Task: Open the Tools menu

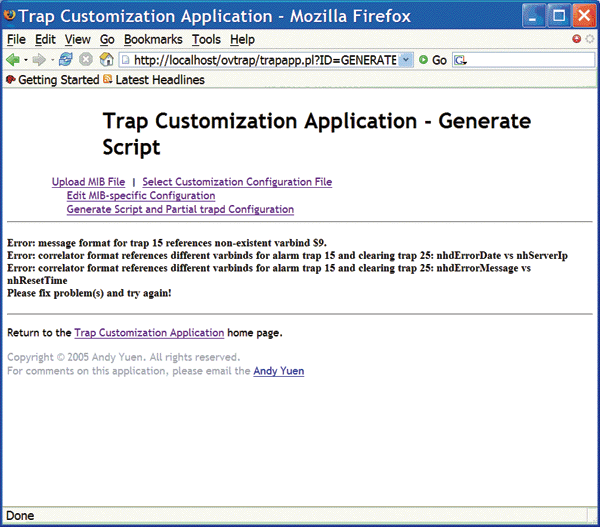Action: coord(206,39)
